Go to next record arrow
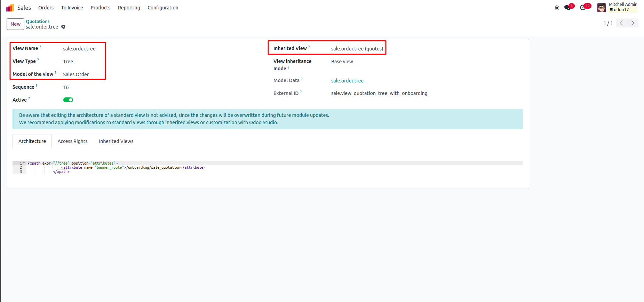 (633, 23)
